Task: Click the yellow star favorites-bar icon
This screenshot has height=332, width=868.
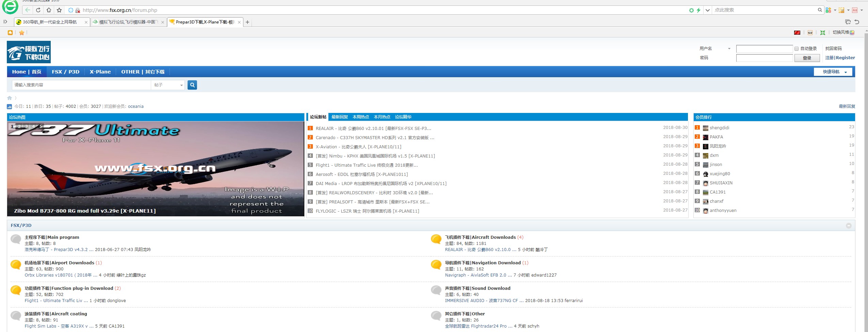Action: [x=21, y=33]
